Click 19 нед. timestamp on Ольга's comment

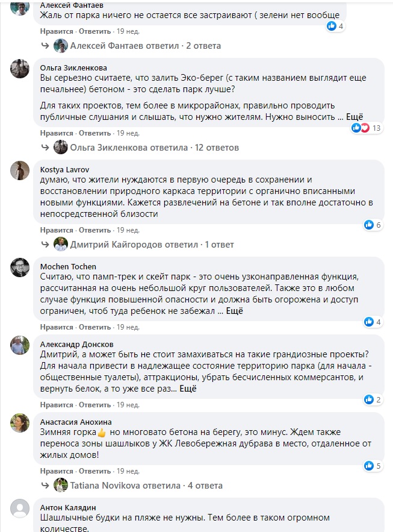[x=128, y=133]
